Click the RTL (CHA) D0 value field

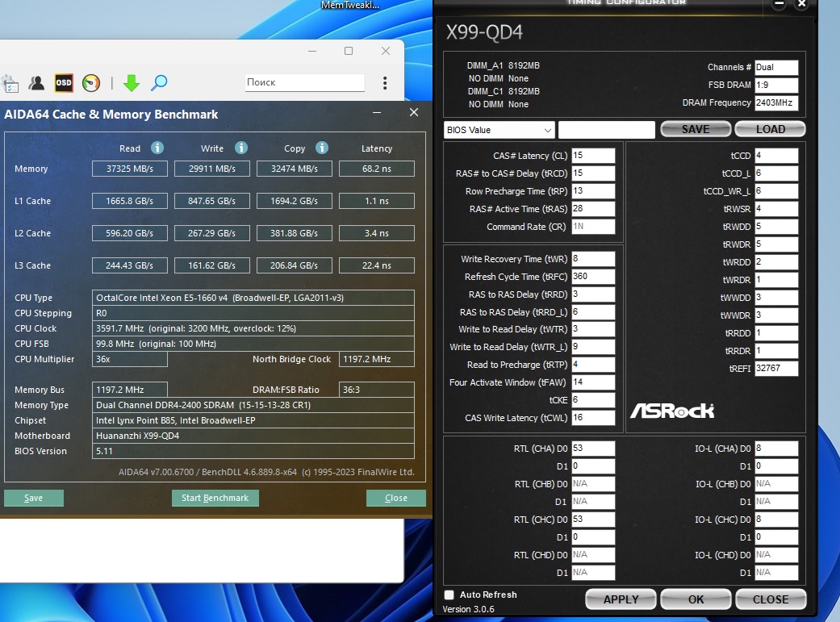[x=593, y=449]
